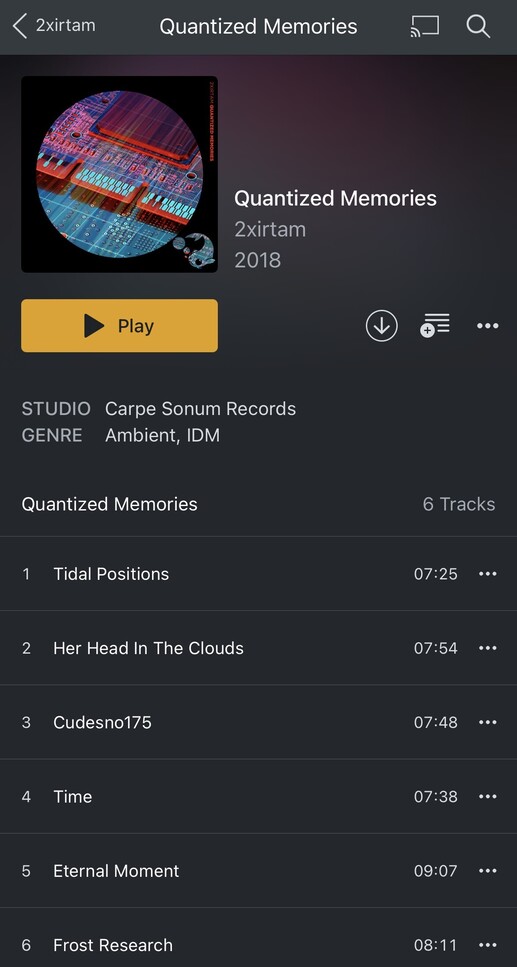Open more options for Tidal Positions
This screenshot has width=517, height=967.
[487, 574]
